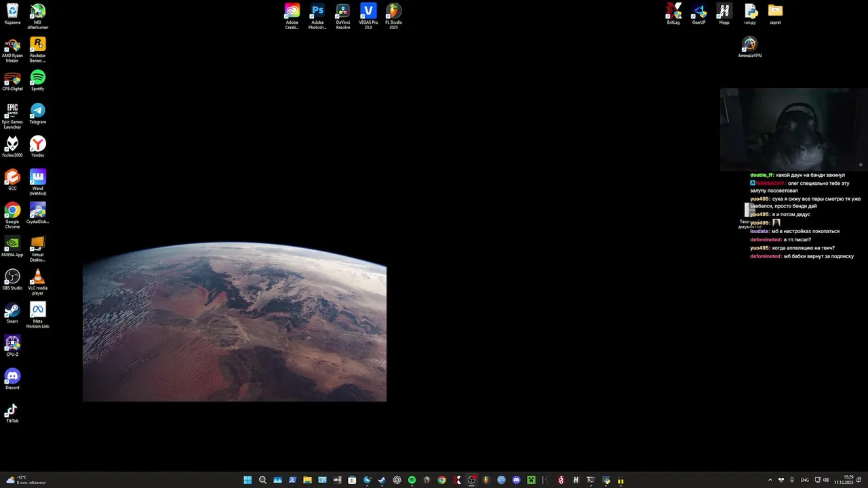The image size is (868, 488).
Task: Open the CPS-Digital desktop shortcut
Action: pyautogui.click(x=12, y=81)
